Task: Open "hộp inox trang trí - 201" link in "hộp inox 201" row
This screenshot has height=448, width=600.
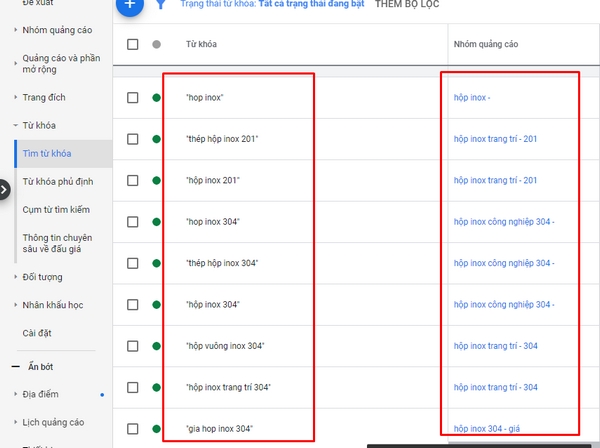Action: [x=495, y=180]
